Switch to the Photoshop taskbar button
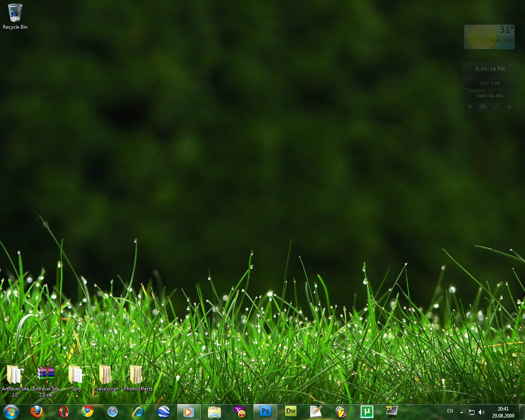The width and height of the screenshot is (525, 420). coord(265,411)
